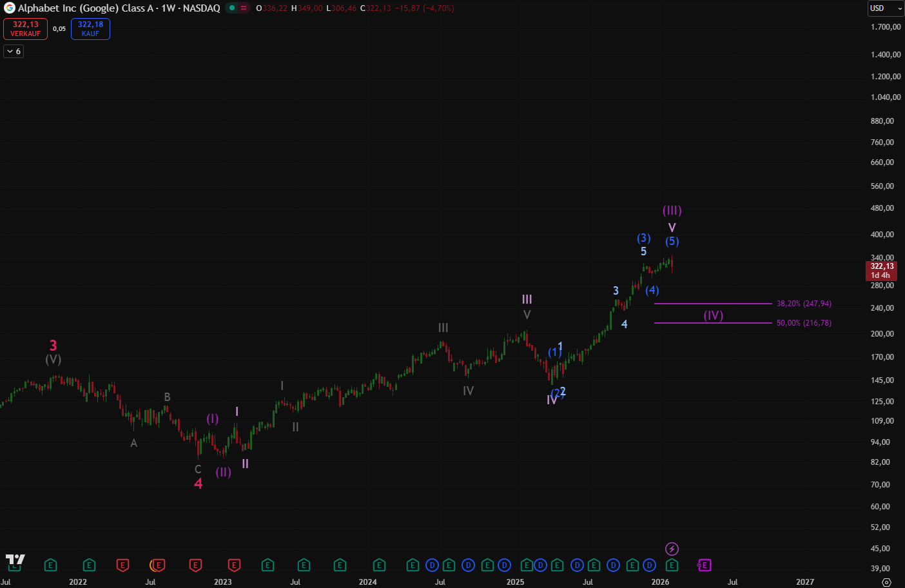Click the magenta upcoming earnings marker
This screenshot has height=588, width=905.
[704, 565]
